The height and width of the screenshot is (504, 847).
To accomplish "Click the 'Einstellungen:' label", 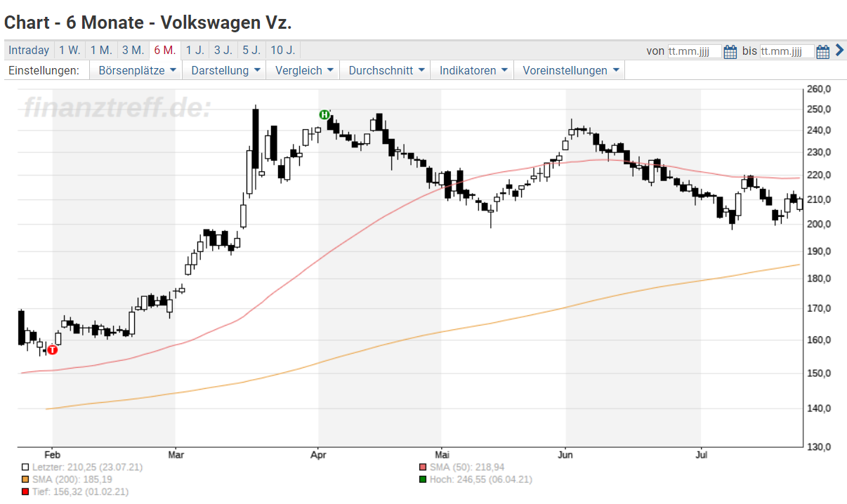I will pyautogui.click(x=44, y=70).
